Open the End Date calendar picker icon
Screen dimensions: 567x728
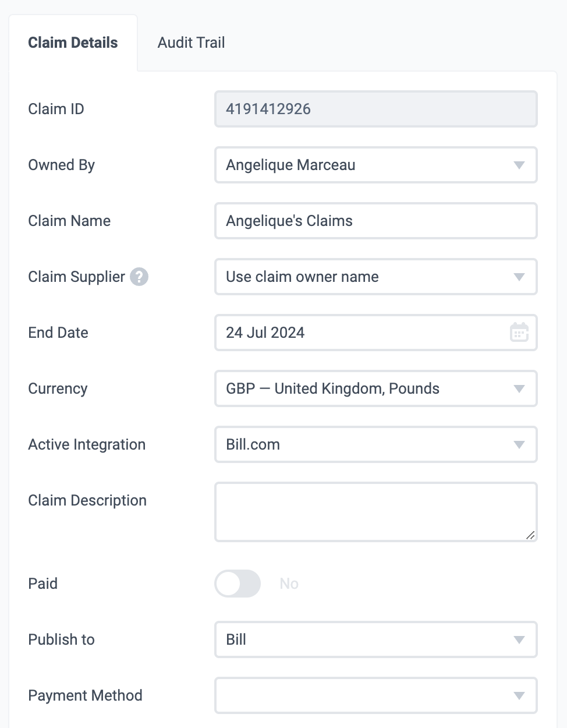[x=519, y=333]
